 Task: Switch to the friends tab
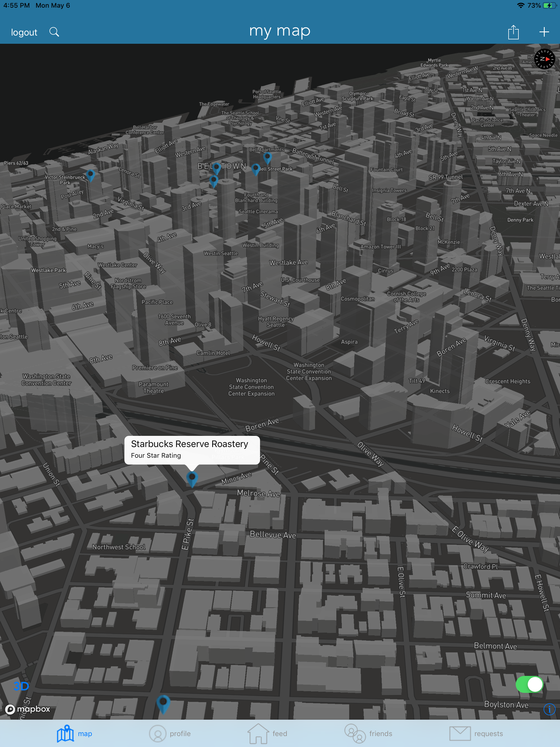[x=368, y=734]
